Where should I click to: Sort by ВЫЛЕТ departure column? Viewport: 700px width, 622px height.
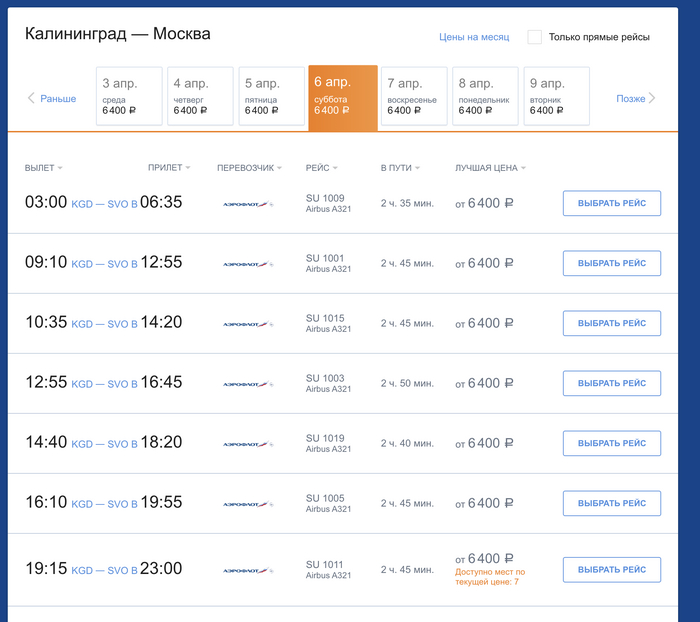coord(43,168)
